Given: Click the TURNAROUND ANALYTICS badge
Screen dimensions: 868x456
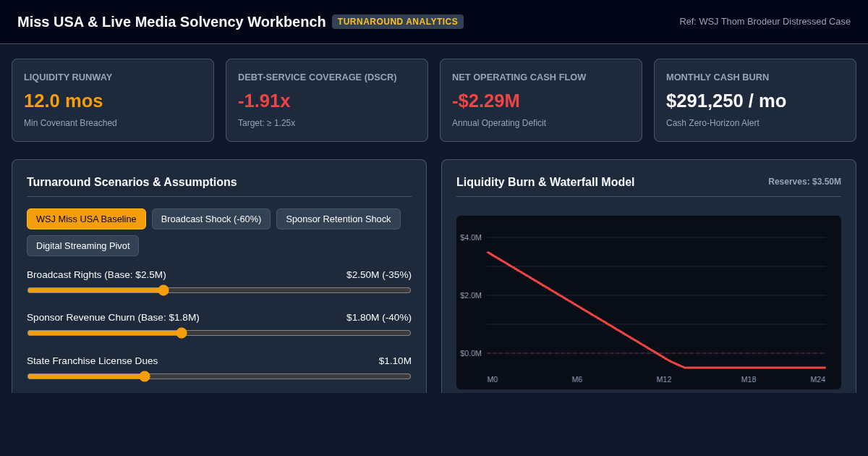Looking at the screenshot, I should (x=398, y=22).
